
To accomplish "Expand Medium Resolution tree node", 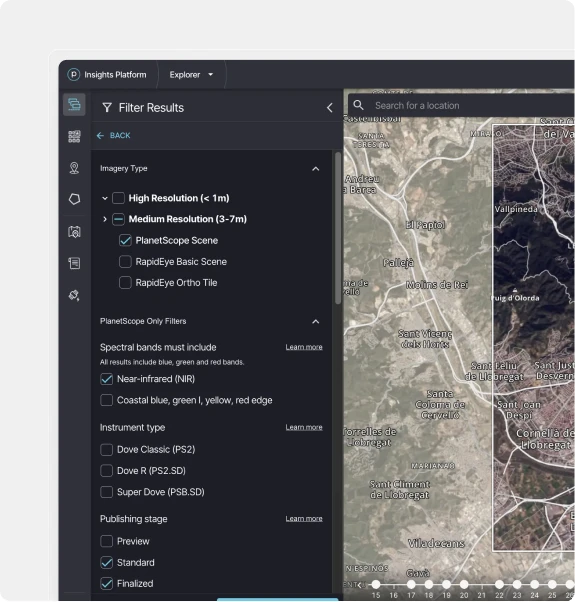I will pyautogui.click(x=104, y=219).
